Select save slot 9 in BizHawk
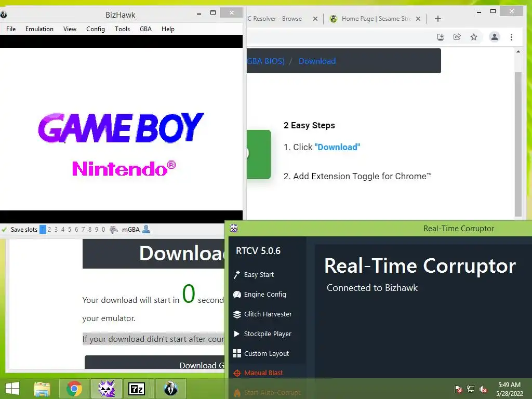Image resolution: width=532 pixels, height=399 pixels. (97, 229)
